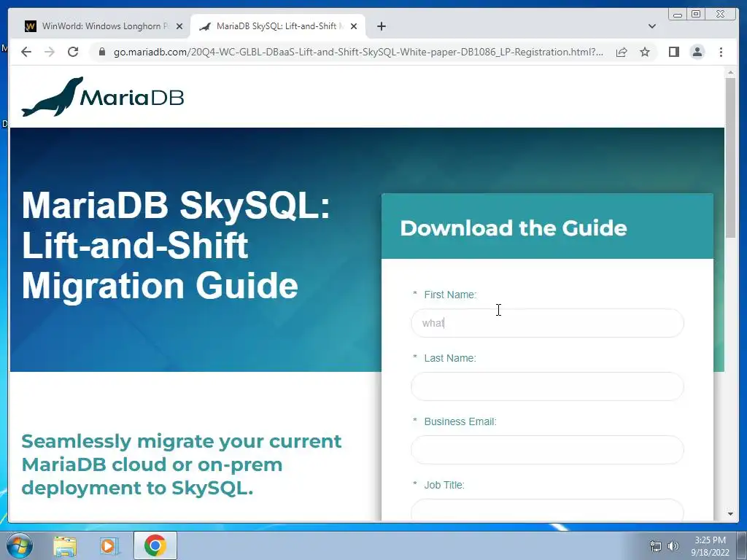The height and width of the screenshot is (560, 747).
Task: Launch Windows Media Player from taskbar
Action: (x=109, y=545)
